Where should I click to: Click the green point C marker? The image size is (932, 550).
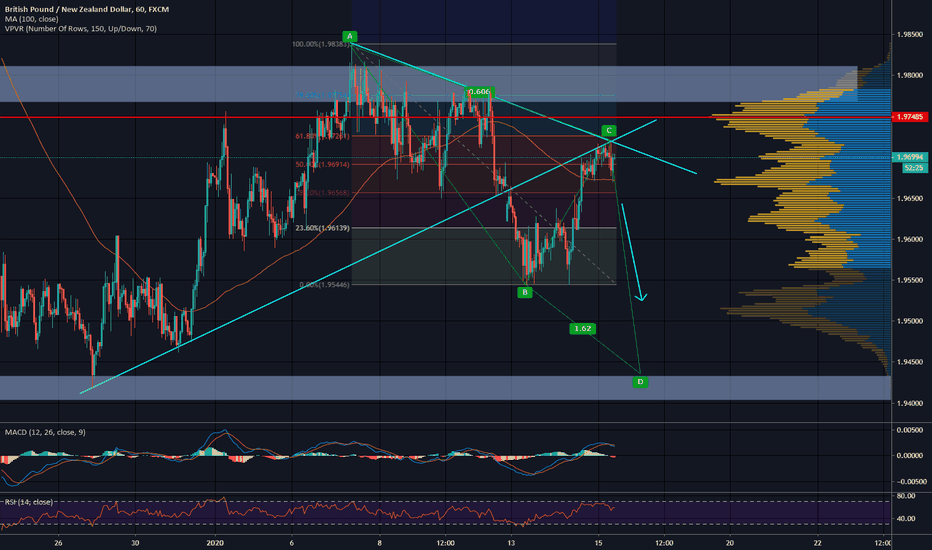[x=608, y=131]
